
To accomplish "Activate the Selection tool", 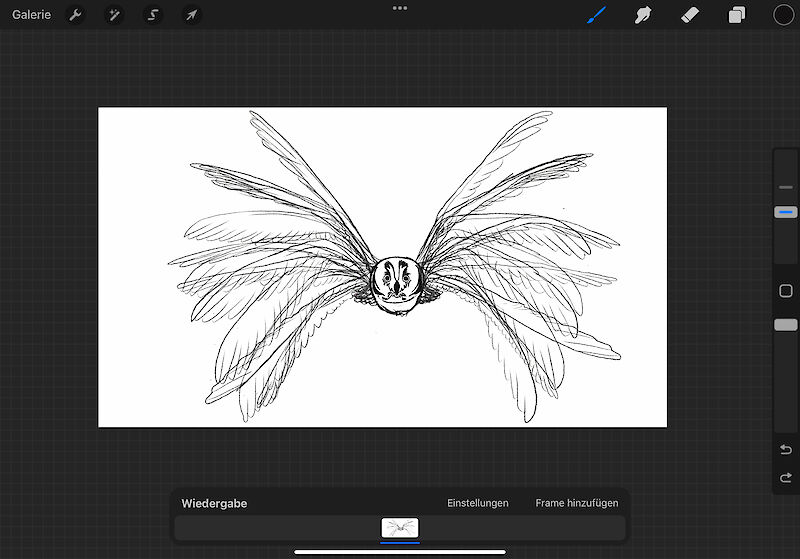I will [x=153, y=15].
